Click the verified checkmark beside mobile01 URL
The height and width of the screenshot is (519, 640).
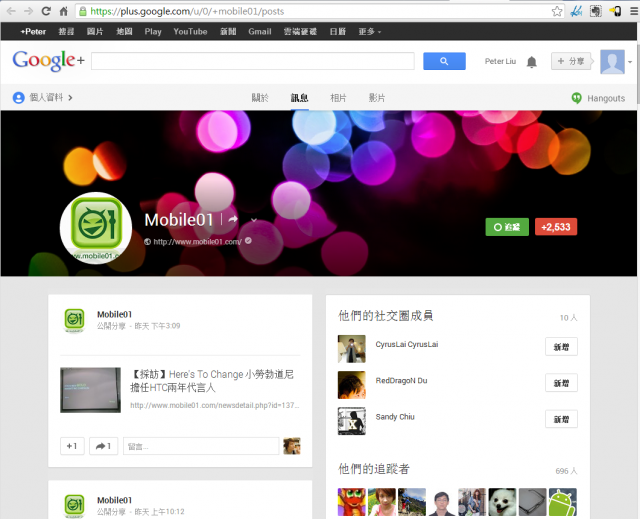pyautogui.click(x=248, y=241)
